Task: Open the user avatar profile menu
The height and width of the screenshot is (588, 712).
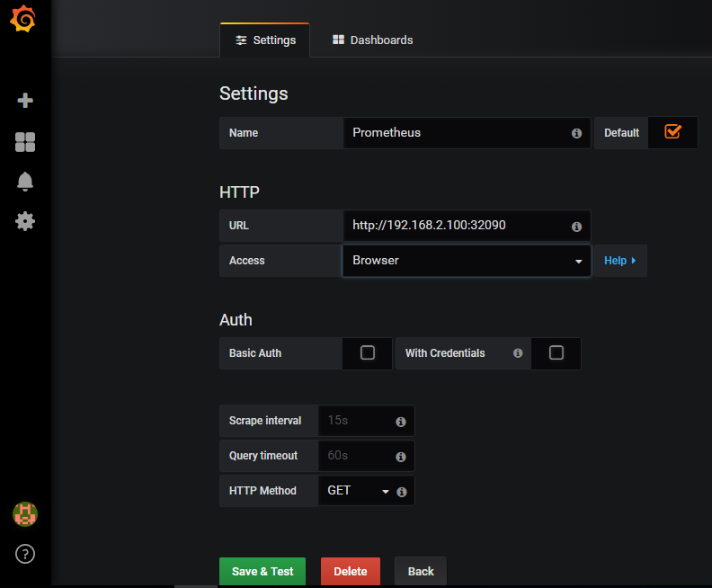Action: click(25, 514)
